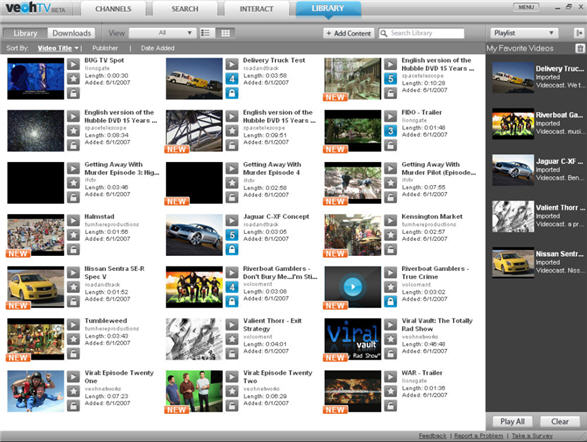Viewport: 587px width, 442px height.
Task: Click the rating badge on FIDO - Trailer
Action: coord(390,131)
